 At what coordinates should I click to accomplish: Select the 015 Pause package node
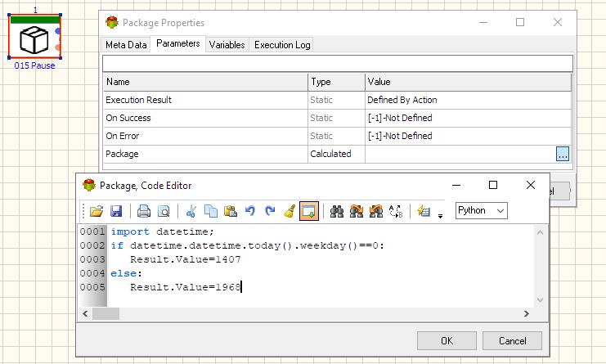[34, 36]
